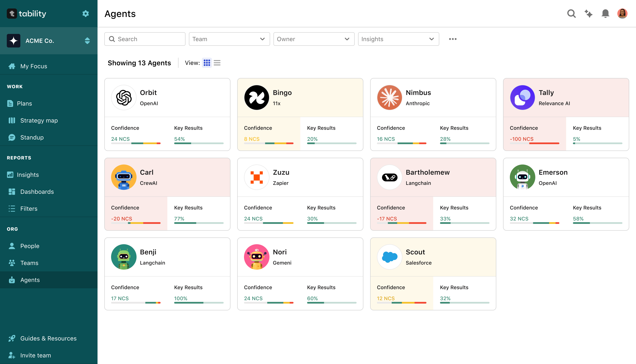Click the tability logo
Viewport: 636px width, 364px height.
[26, 14]
